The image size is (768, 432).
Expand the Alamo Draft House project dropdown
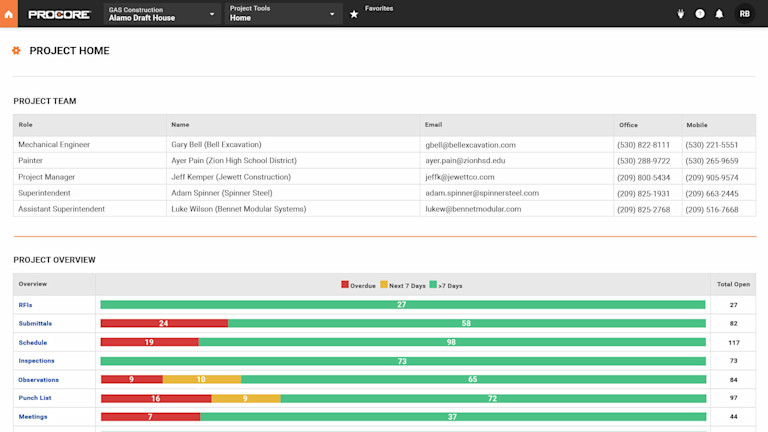click(162, 14)
